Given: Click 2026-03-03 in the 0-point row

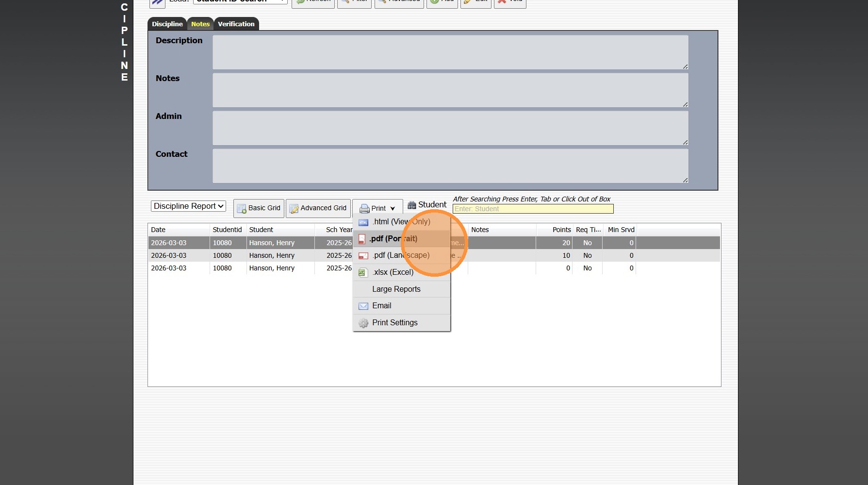Looking at the screenshot, I should click(x=179, y=268).
